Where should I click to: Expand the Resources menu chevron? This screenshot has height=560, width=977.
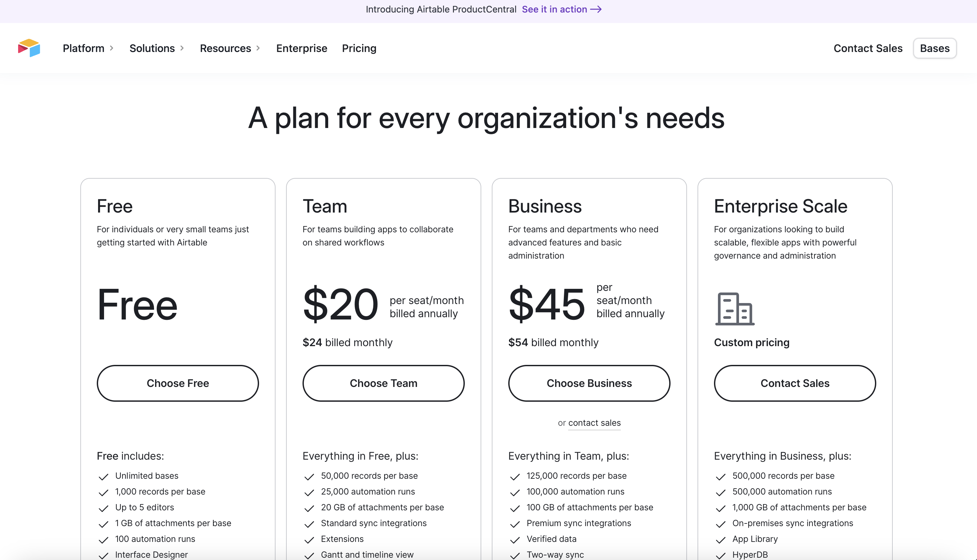258,48
